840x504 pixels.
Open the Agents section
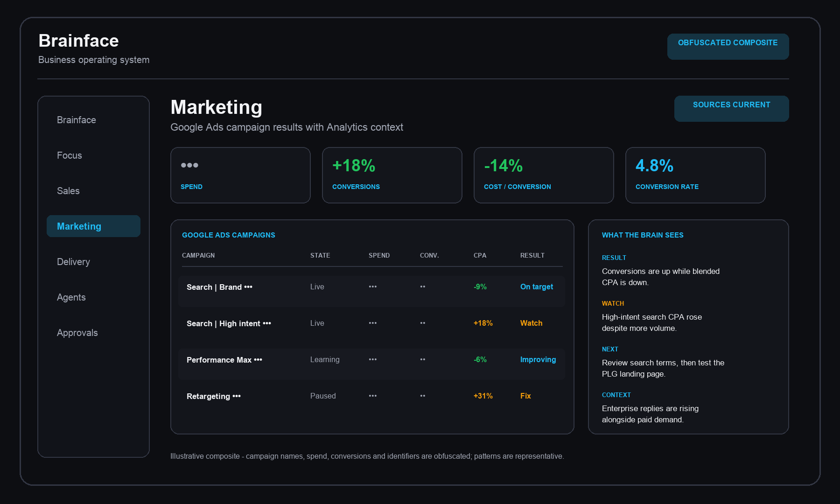[93, 297]
